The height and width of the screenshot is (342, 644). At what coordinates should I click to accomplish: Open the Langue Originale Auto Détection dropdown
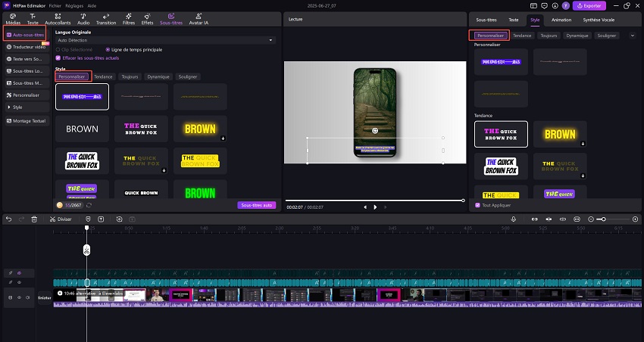(165, 40)
